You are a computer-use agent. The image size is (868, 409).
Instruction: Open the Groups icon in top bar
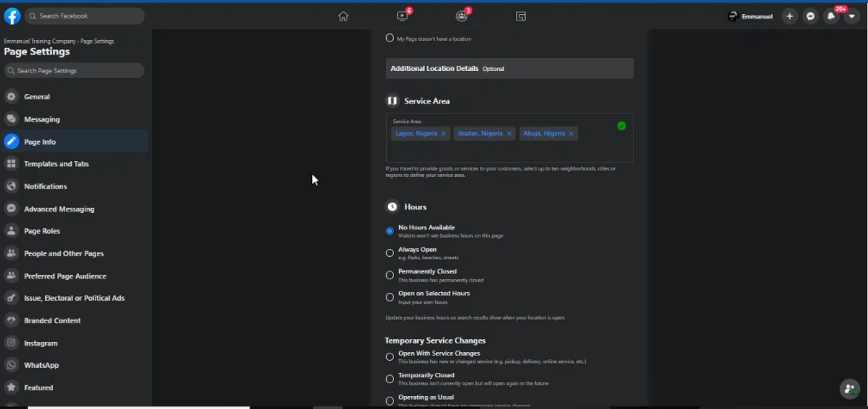pyautogui.click(x=461, y=16)
